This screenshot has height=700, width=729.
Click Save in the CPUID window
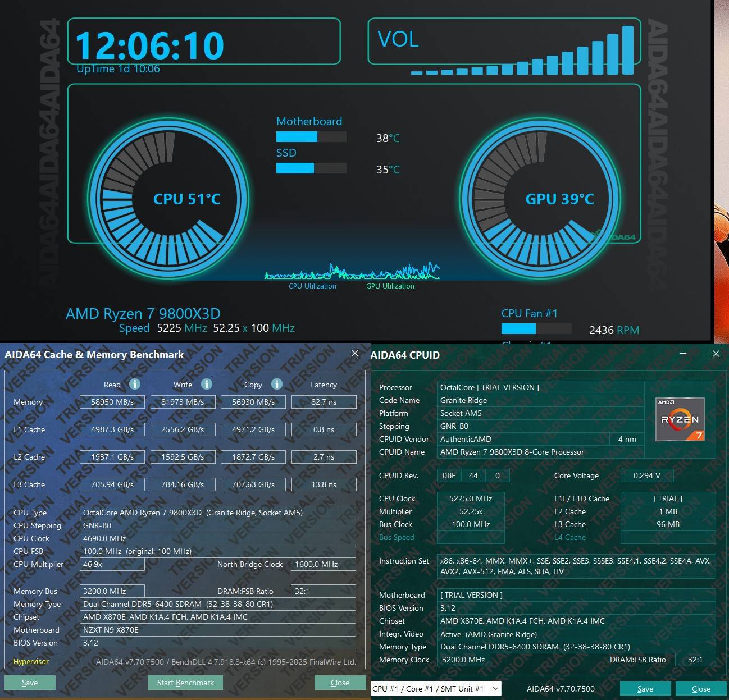tap(645, 689)
